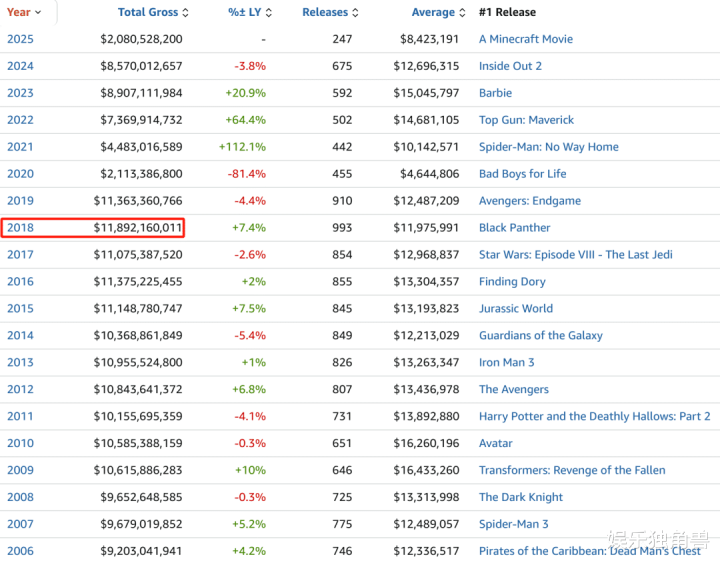Sort table by Total Gross column
This screenshot has height=563, width=720.
point(153,12)
